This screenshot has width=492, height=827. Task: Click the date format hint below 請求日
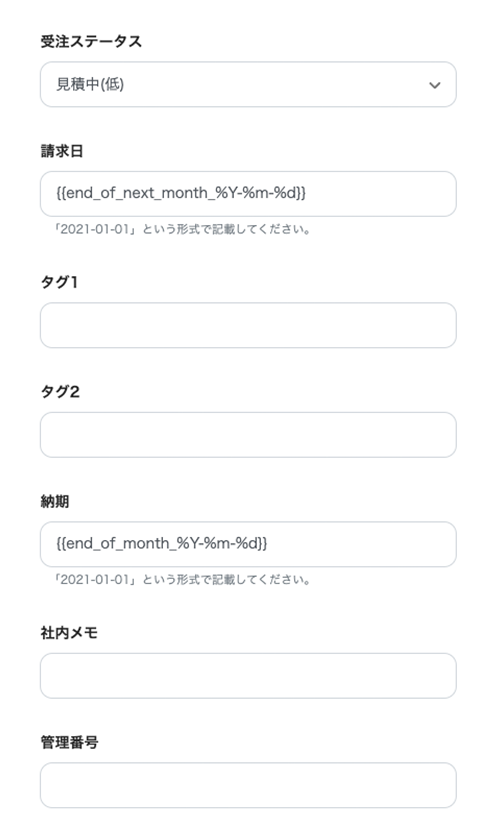tap(182, 229)
